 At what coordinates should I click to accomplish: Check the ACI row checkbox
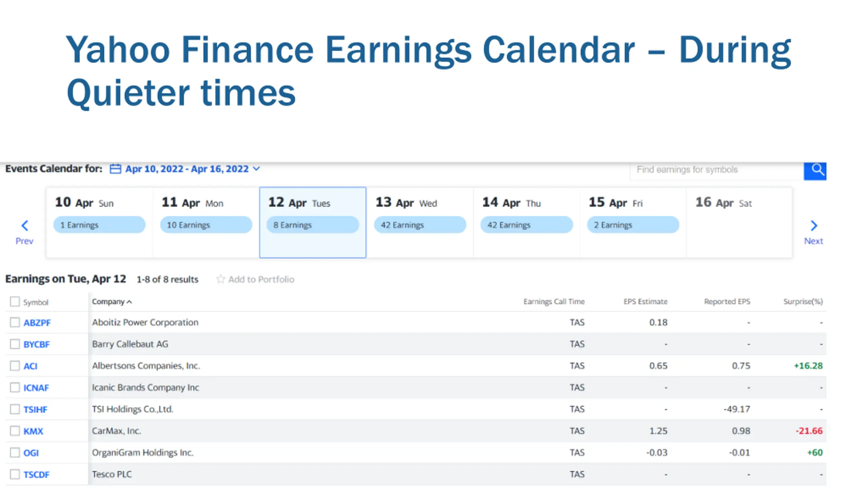pos(15,366)
